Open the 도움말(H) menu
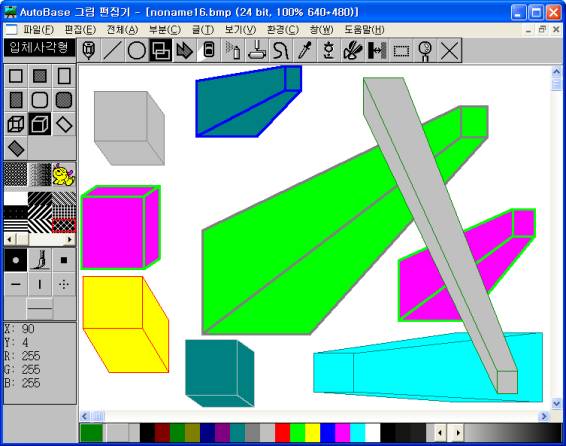Image resolution: width=566 pixels, height=446 pixels. [364, 30]
